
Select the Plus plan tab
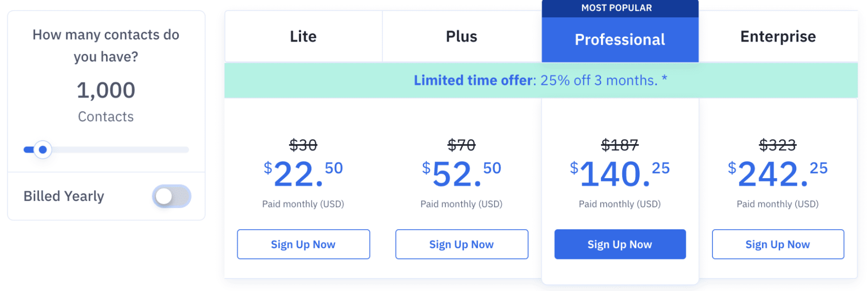tap(461, 36)
